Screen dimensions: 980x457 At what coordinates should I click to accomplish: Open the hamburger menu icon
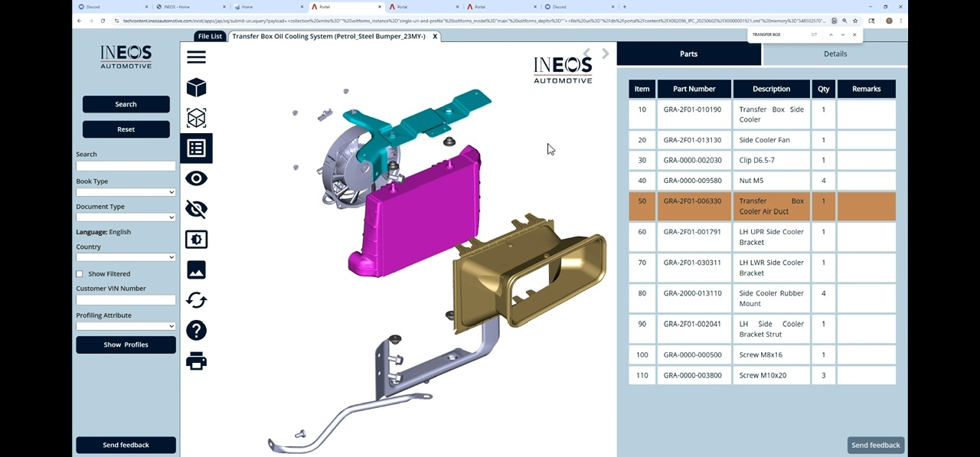[x=196, y=57]
